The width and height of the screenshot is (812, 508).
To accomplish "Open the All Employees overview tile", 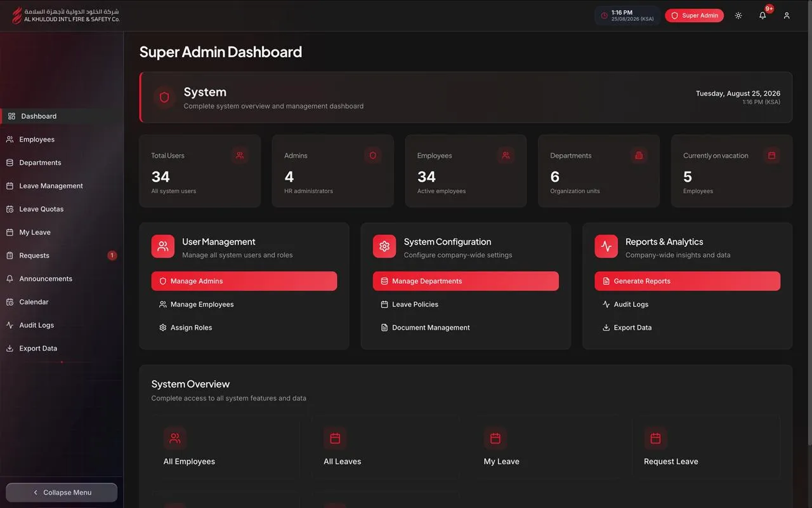I will point(225,447).
